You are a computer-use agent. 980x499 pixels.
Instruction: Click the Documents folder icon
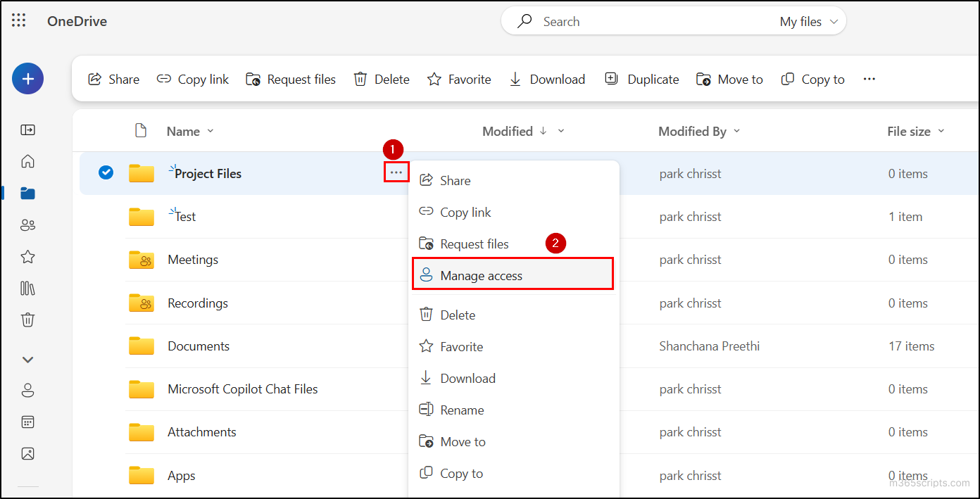pos(142,346)
